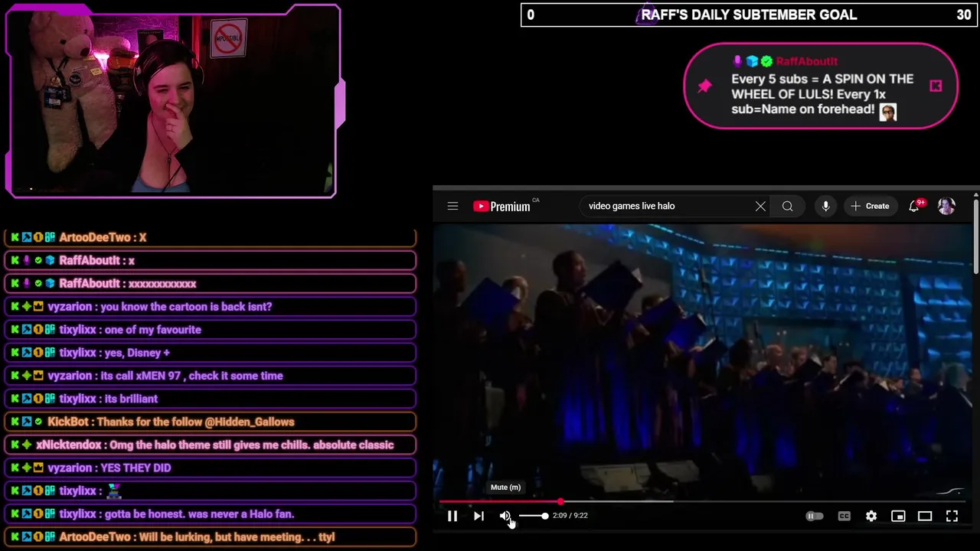Click tixylixx 'never a Halo fan' message
Screen dimensions: 980x551
tap(211, 514)
